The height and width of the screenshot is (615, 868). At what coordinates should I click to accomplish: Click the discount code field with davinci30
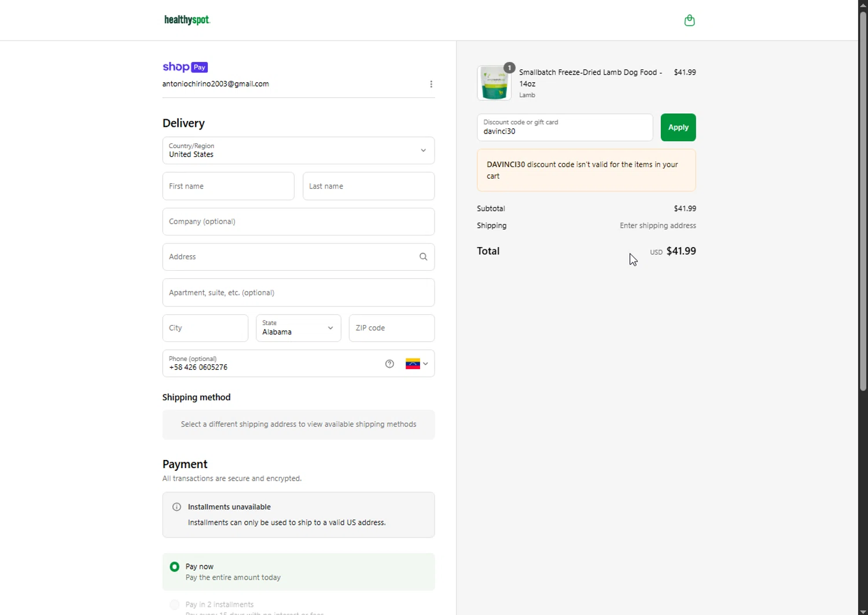pyautogui.click(x=565, y=127)
